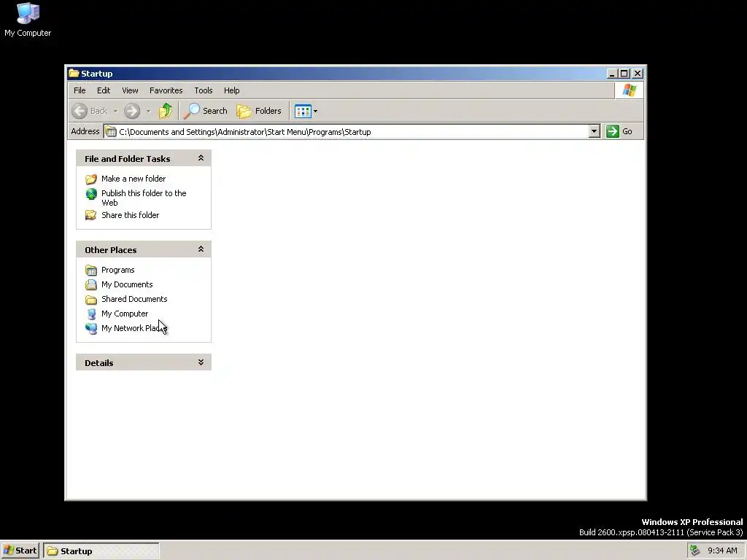Open My Network Places link
Image resolution: width=747 pixels, height=560 pixels.
(134, 328)
